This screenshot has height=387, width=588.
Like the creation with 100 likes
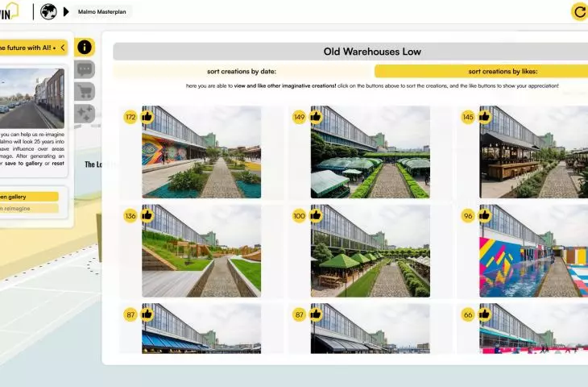pyautogui.click(x=316, y=215)
